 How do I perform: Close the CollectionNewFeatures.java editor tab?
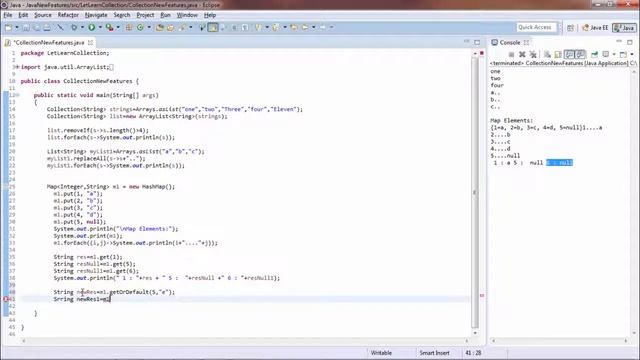[90, 42]
